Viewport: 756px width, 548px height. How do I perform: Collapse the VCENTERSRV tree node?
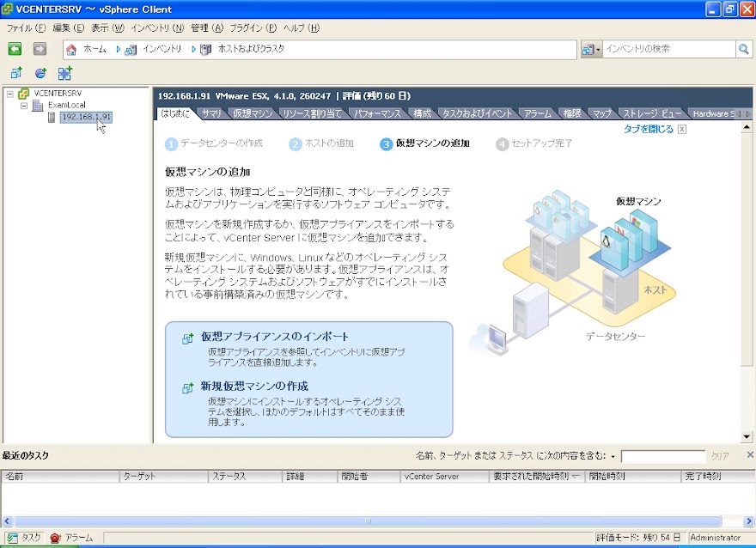[10, 94]
